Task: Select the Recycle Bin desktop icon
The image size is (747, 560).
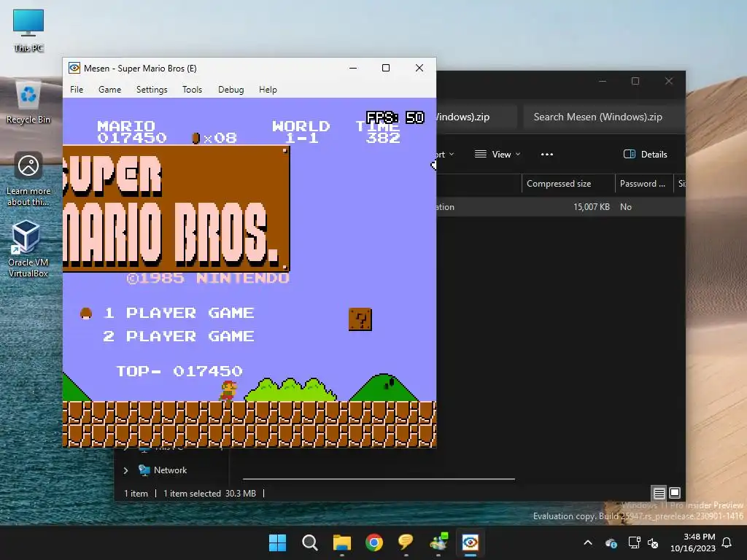Action: click(28, 103)
